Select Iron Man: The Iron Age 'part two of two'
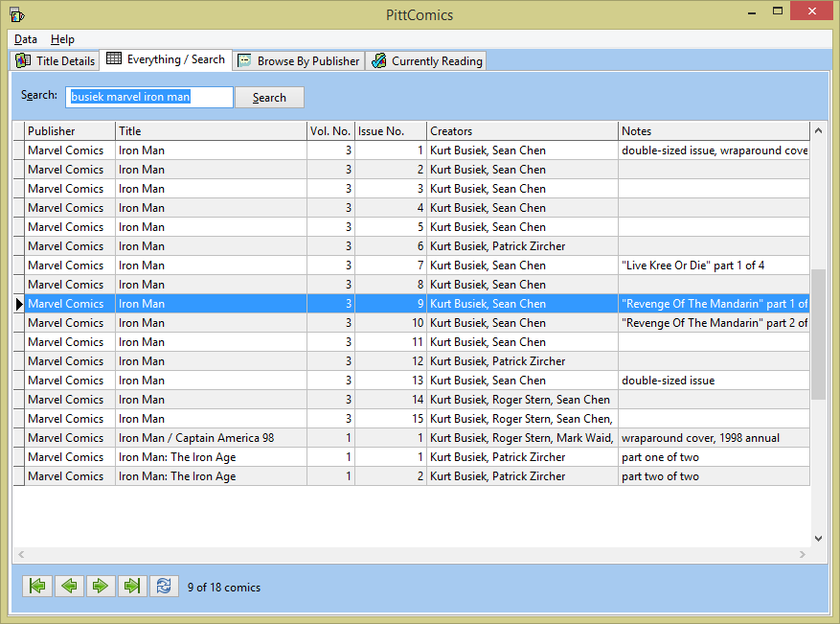Viewport: 840px width, 624px height. pyautogui.click(x=714, y=476)
